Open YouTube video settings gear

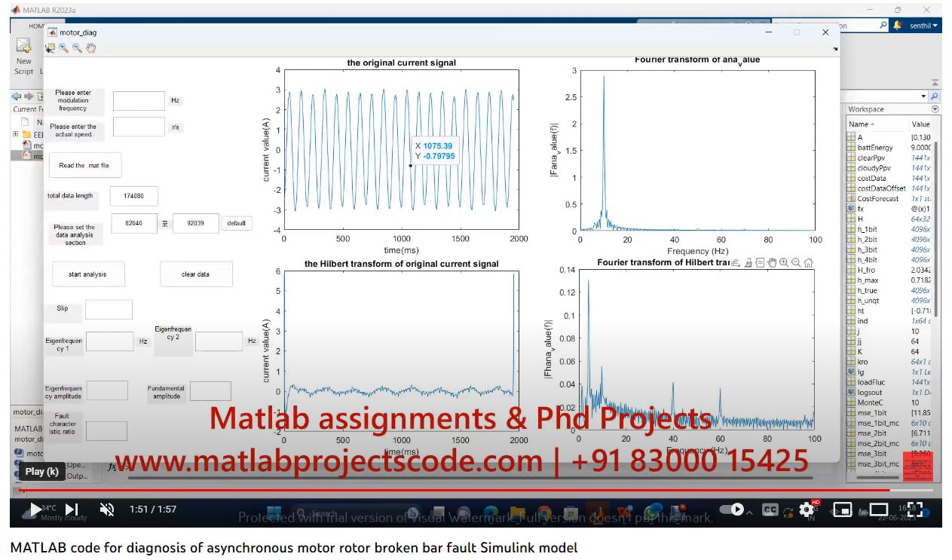pyautogui.click(x=813, y=510)
